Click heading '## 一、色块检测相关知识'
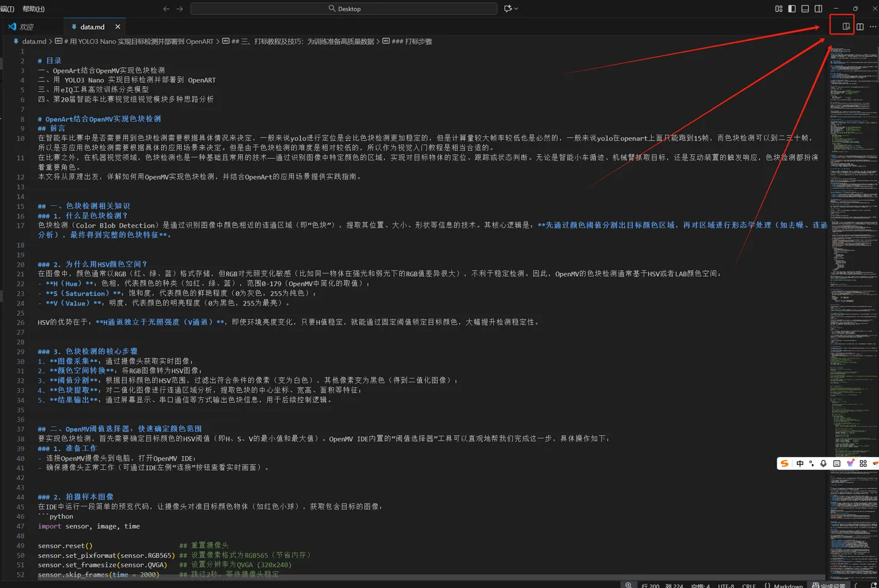This screenshot has width=879, height=588. point(84,206)
